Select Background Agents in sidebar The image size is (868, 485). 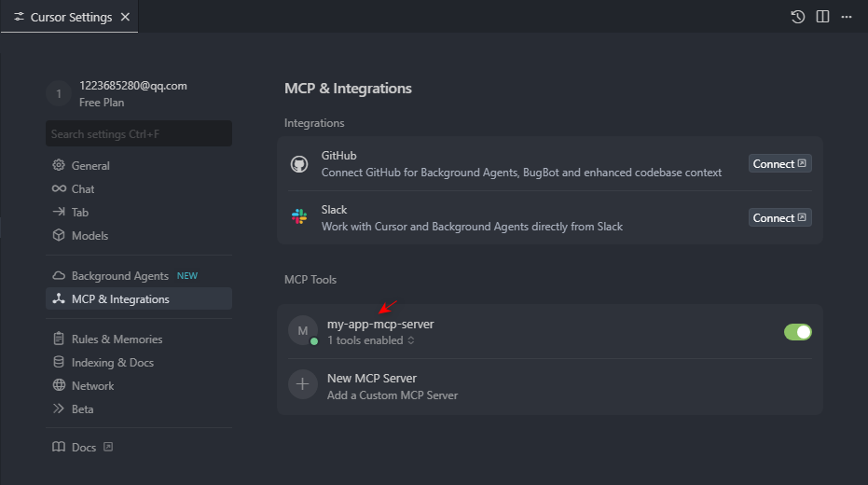coord(119,276)
